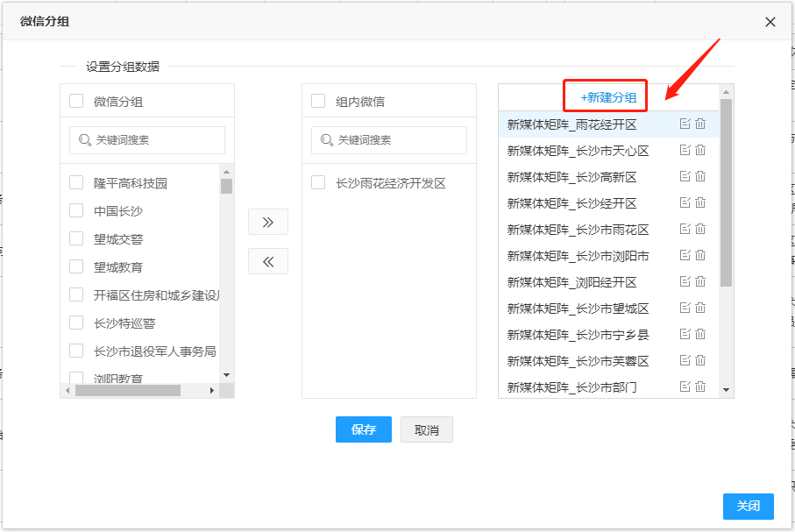The height and width of the screenshot is (532, 795).
Task: Delete the 新媒体矩阵_长沙市浏阳市 group
Action: click(x=700, y=256)
